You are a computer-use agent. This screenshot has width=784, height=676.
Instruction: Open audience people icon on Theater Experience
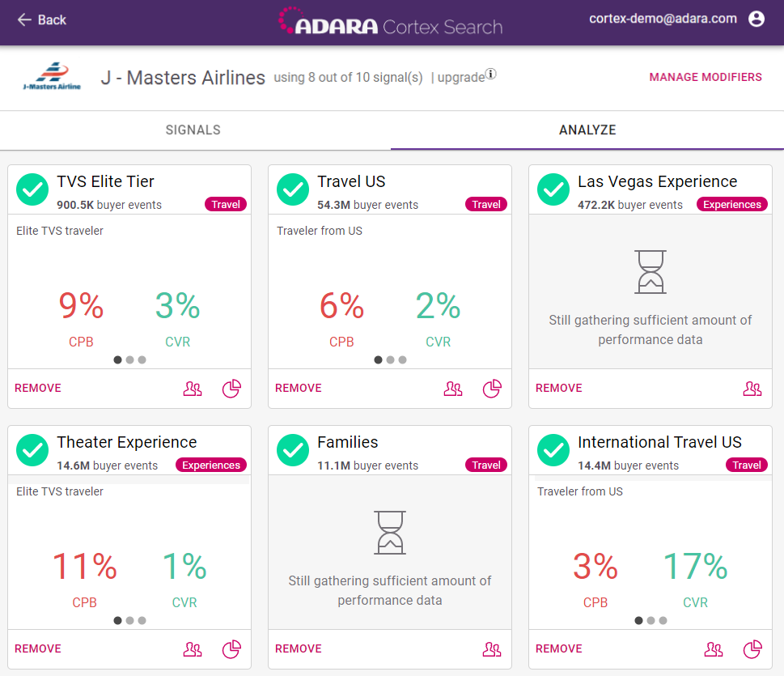point(193,649)
